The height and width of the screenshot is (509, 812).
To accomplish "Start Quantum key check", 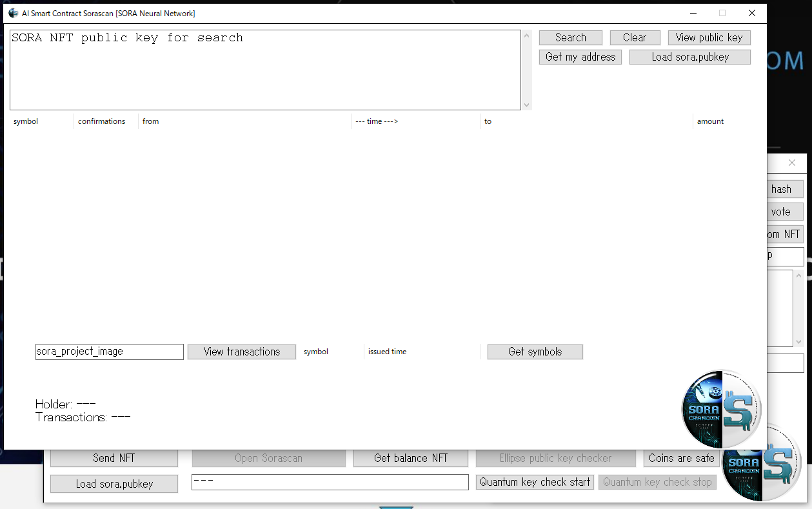I will pos(535,482).
